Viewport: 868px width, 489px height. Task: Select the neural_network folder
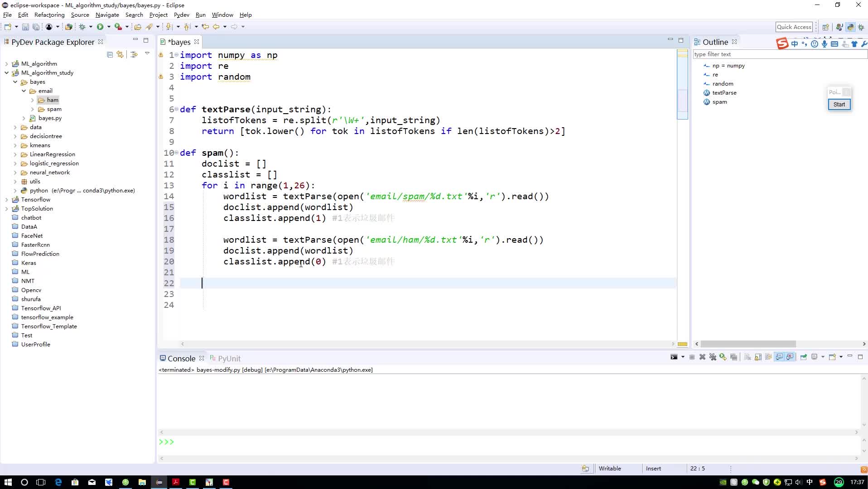(49, 173)
